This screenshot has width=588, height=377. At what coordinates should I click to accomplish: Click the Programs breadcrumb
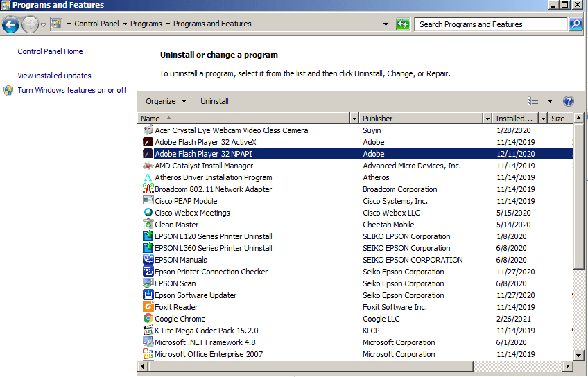[x=146, y=24]
